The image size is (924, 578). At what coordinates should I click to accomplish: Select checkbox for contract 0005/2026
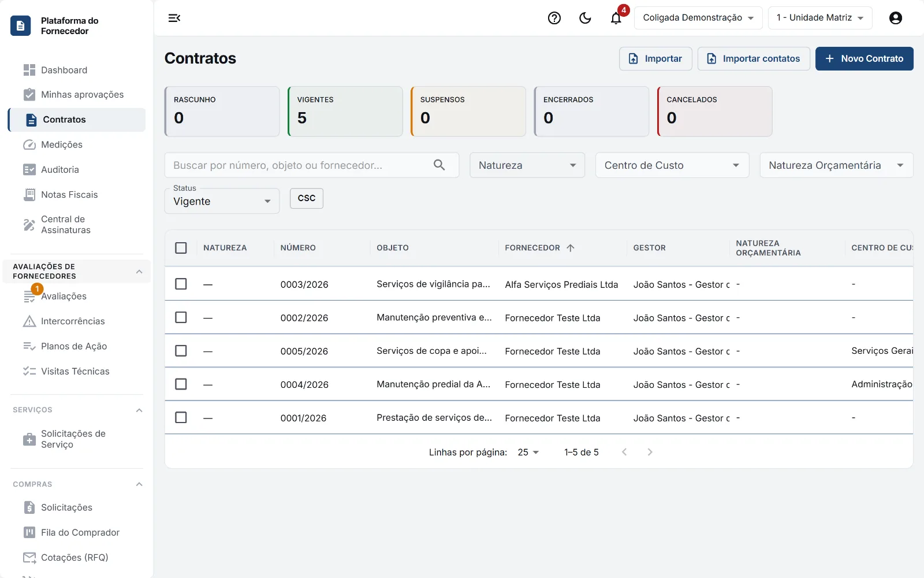pos(181,351)
